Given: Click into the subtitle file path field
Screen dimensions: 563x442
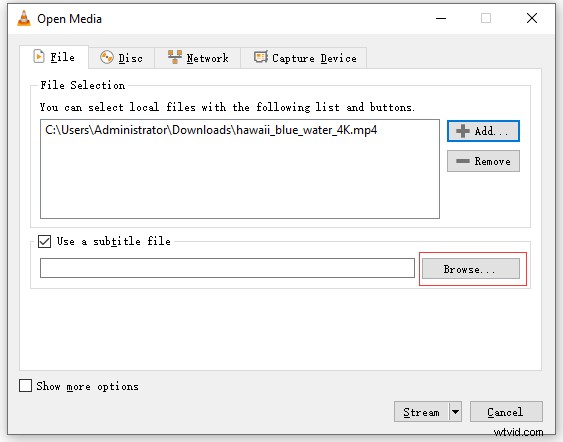Looking at the screenshot, I should [227, 268].
